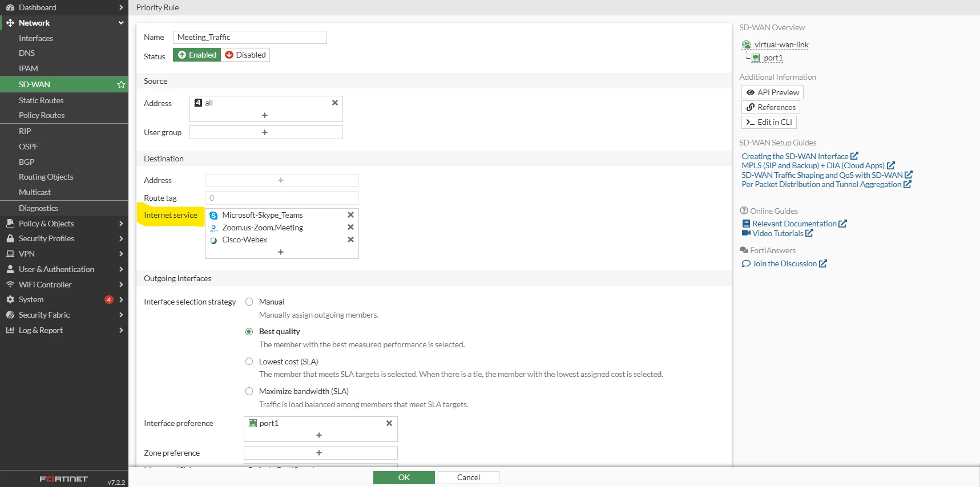This screenshot has height=487, width=980.
Task: Expand the Dashboard menu chevron
Action: pyautogui.click(x=121, y=7)
